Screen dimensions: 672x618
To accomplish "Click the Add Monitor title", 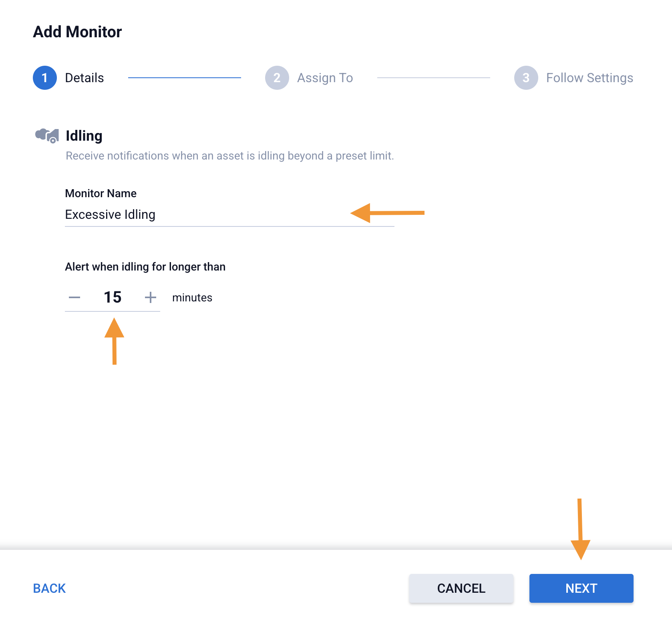I will tap(77, 32).
